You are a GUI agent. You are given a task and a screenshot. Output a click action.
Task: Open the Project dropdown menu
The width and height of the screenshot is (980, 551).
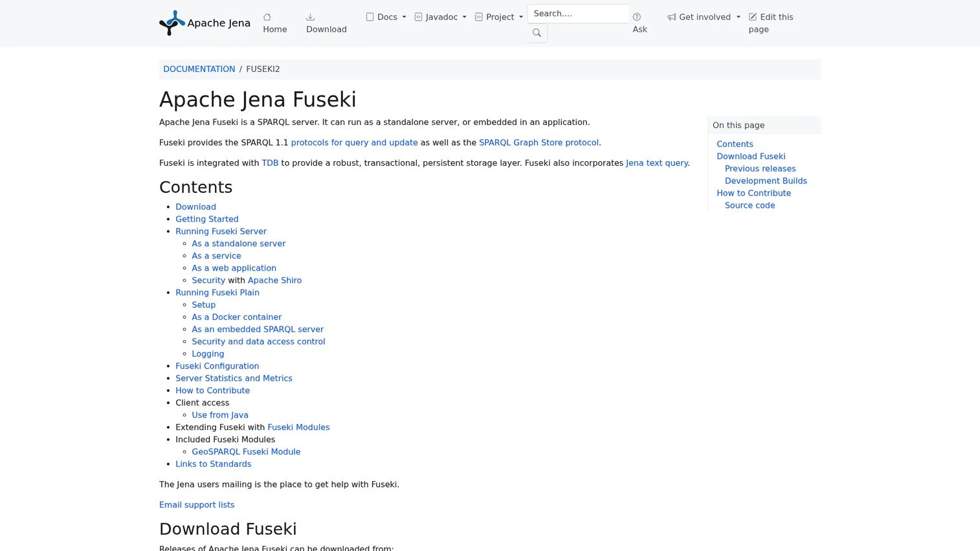499,17
